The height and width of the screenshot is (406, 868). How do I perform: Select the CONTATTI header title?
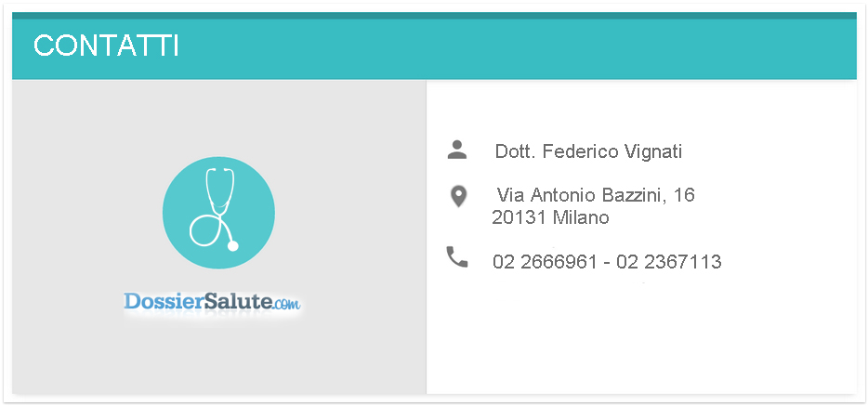106,46
